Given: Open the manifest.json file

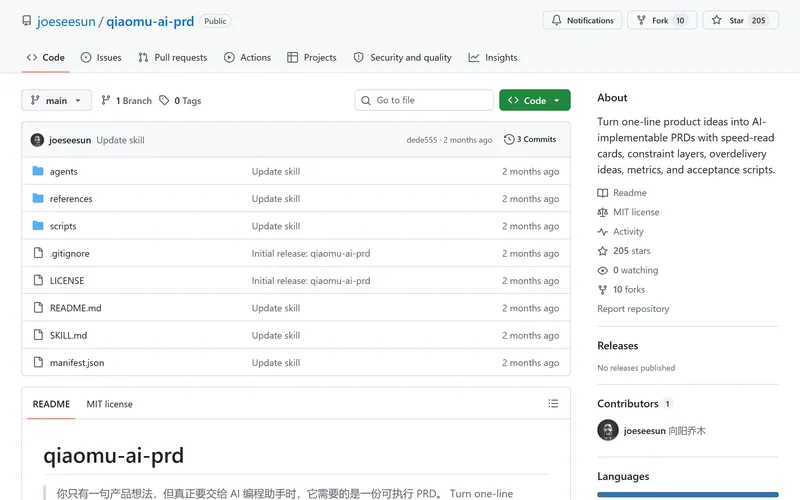Looking at the screenshot, I should 77,363.
